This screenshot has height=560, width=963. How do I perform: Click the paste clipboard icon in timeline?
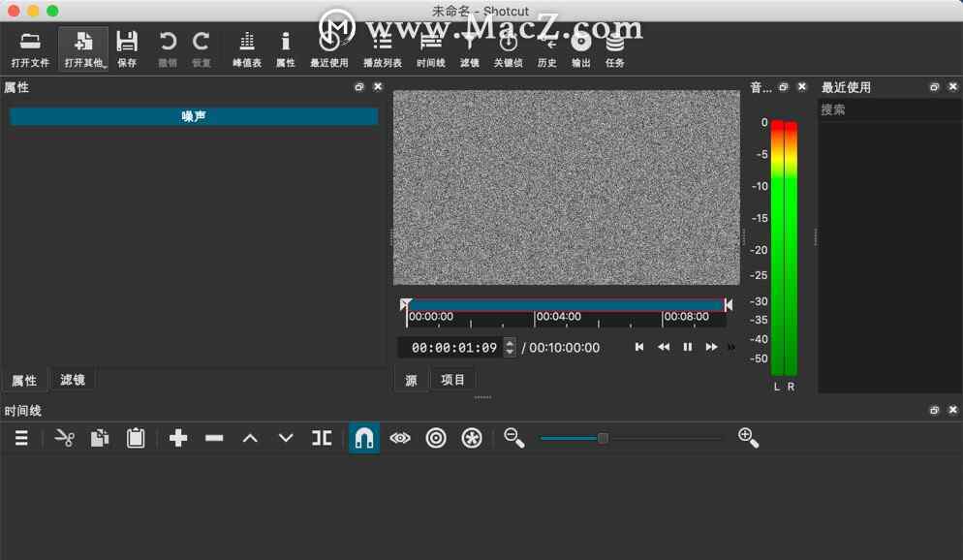click(136, 438)
